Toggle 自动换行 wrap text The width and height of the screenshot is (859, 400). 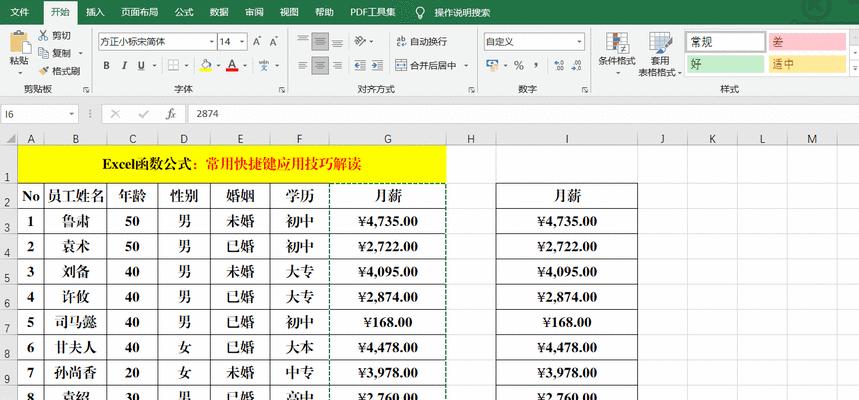[x=421, y=42]
